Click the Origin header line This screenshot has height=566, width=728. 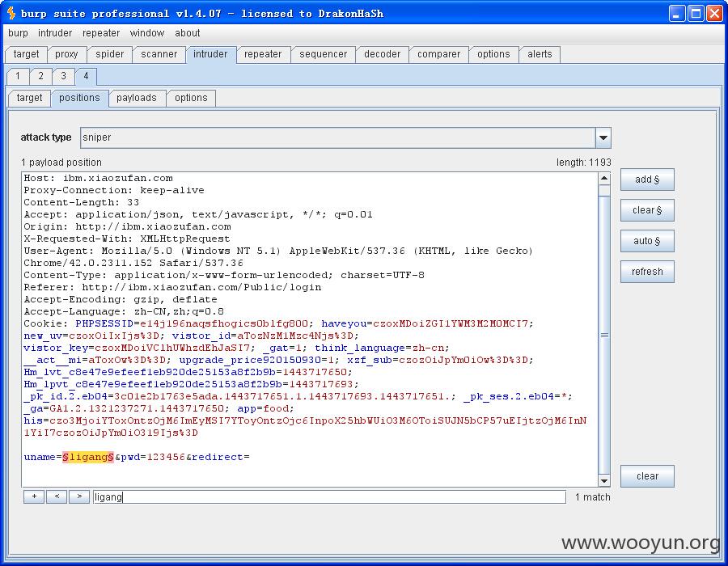click(x=127, y=226)
